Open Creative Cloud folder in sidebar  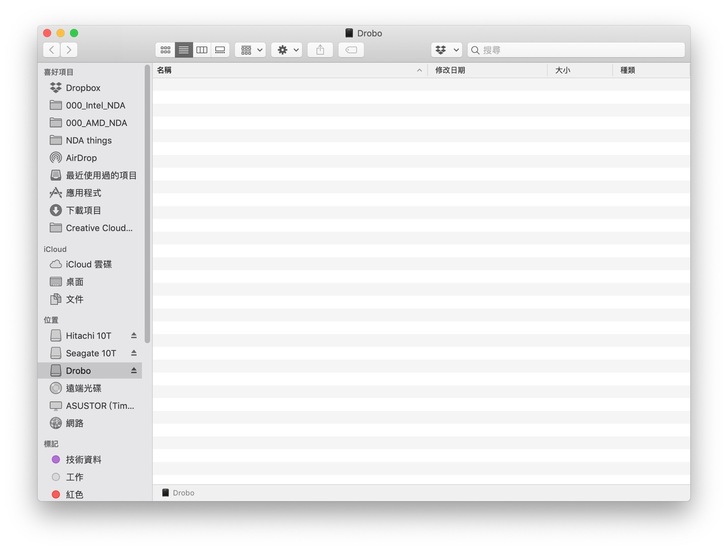click(x=90, y=228)
